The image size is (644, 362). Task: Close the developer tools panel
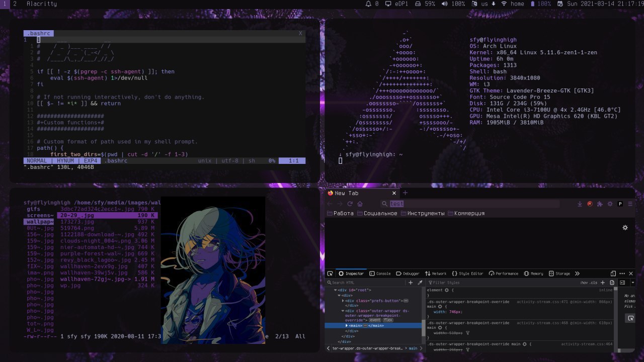[631, 274]
